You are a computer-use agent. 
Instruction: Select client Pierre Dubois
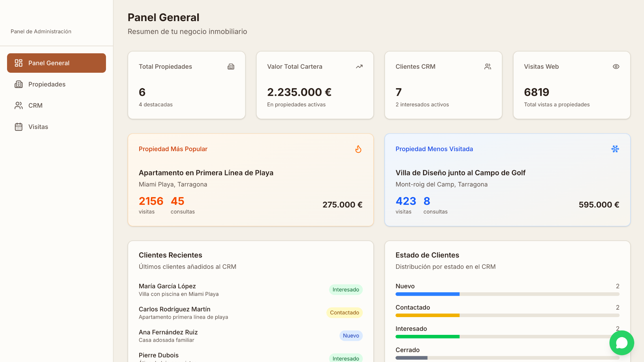(x=159, y=355)
